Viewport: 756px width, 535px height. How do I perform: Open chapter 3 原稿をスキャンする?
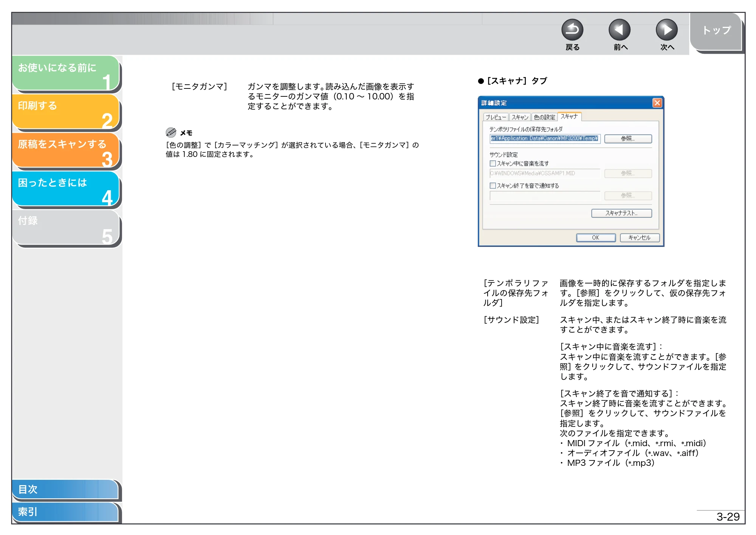[x=66, y=150]
